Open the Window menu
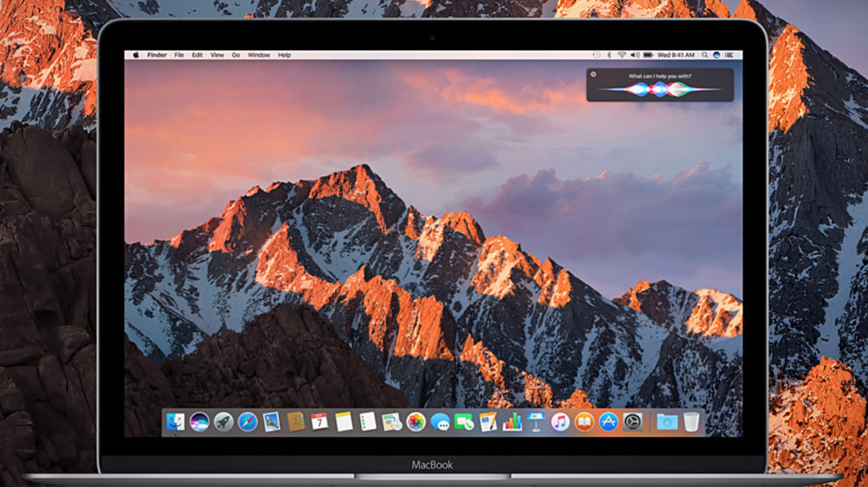The width and height of the screenshot is (868, 487). pyautogui.click(x=259, y=55)
